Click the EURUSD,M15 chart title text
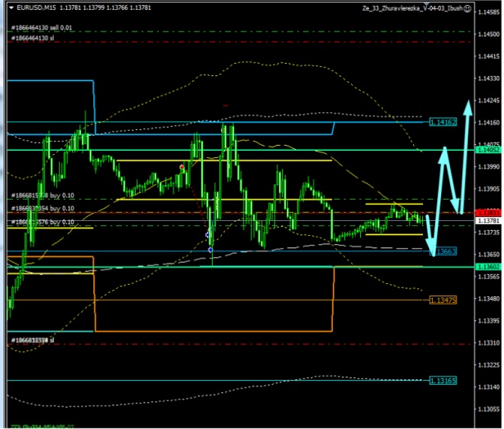The height and width of the screenshot is (429, 504). 34,9
